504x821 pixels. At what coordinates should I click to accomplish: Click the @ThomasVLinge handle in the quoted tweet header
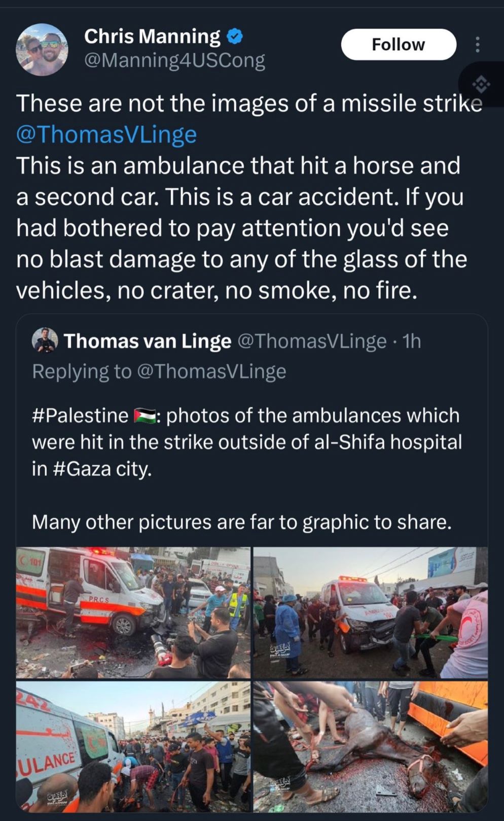click(x=311, y=341)
